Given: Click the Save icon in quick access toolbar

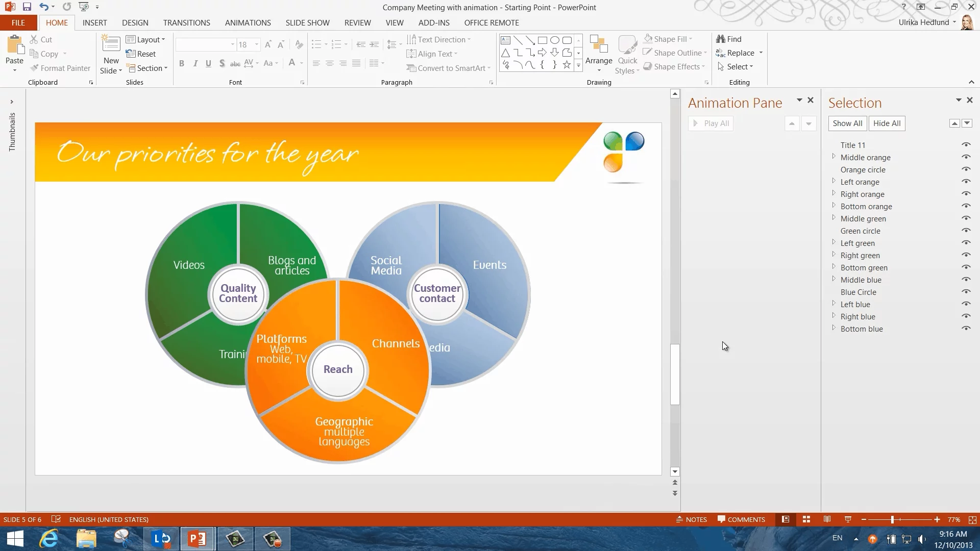Looking at the screenshot, I should (x=27, y=7).
